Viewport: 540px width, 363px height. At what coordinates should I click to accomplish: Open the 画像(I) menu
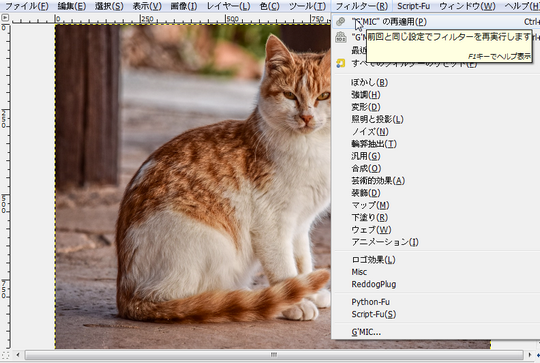(x=184, y=6)
